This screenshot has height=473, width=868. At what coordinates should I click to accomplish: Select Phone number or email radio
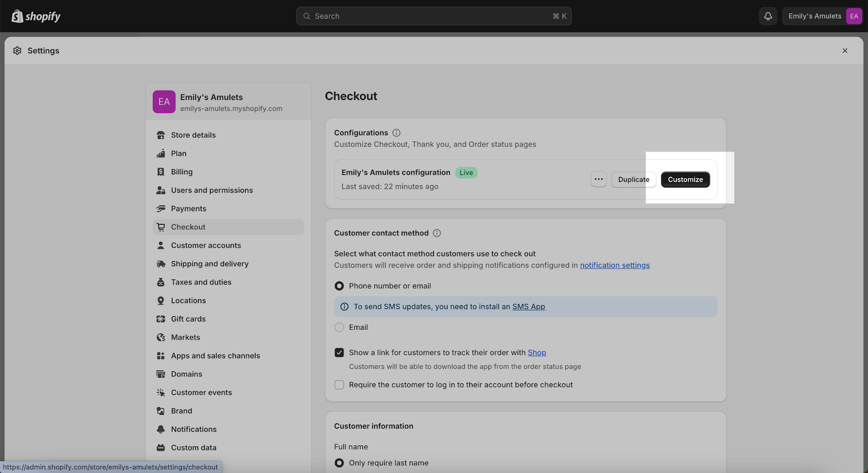(x=339, y=286)
